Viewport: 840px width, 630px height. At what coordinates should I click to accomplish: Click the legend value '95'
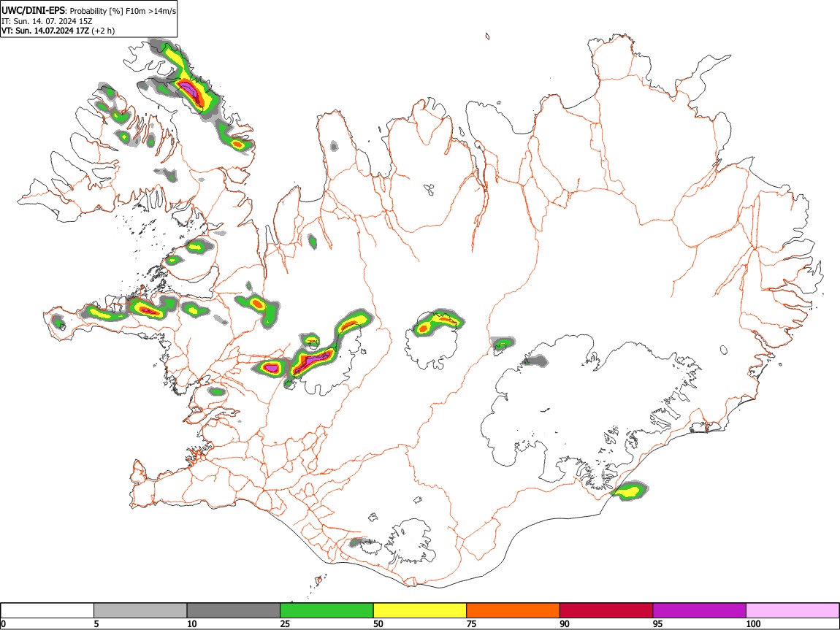pyautogui.click(x=658, y=624)
